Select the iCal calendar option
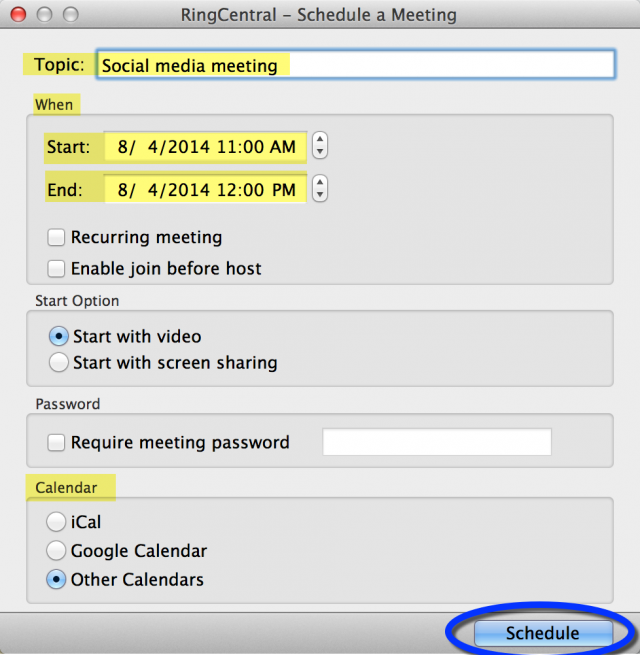 pos(59,522)
